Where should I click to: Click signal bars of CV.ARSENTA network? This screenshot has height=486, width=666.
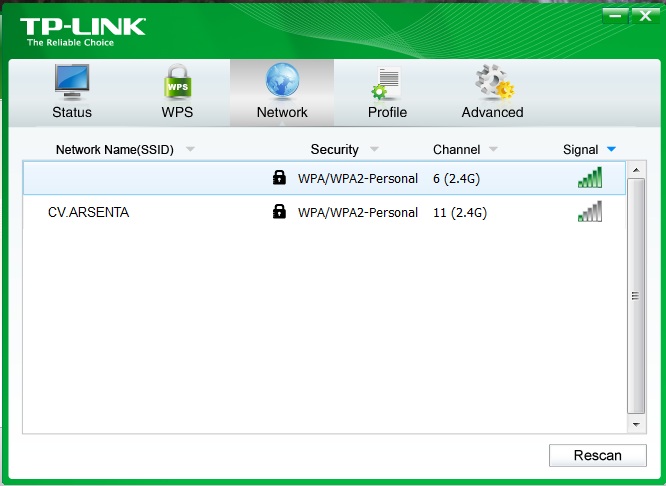tap(590, 211)
